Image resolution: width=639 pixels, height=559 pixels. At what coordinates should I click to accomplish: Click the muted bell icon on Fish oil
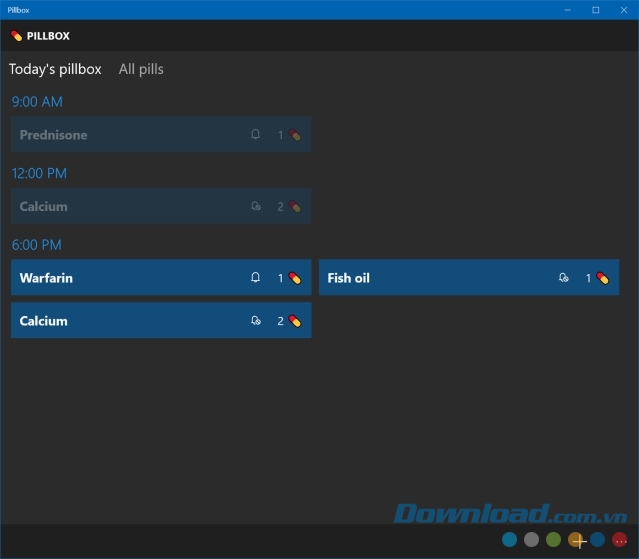pyautogui.click(x=563, y=278)
